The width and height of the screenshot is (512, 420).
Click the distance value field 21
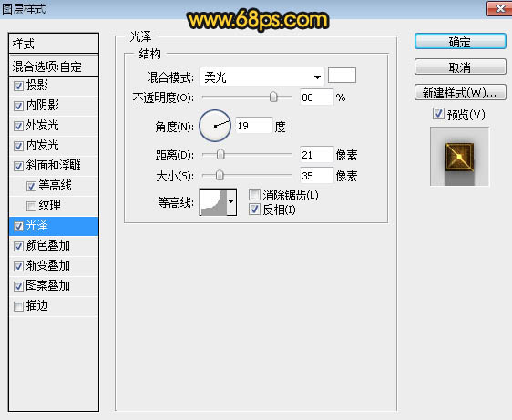316,155
